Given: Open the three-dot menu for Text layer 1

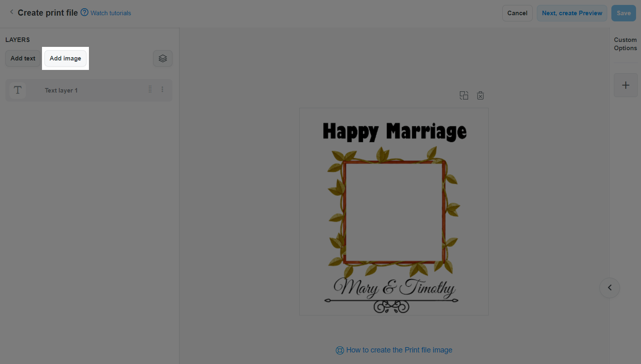Looking at the screenshot, I should 163,89.
